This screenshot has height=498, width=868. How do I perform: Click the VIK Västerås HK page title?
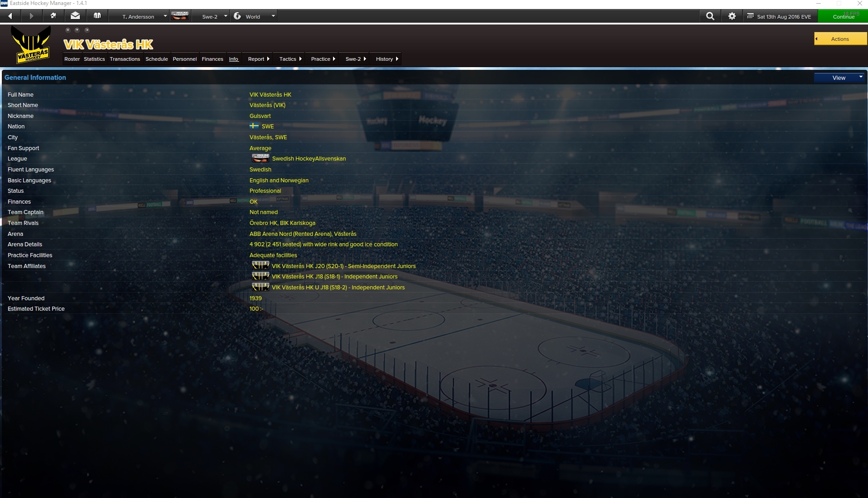pyautogui.click(x=108, y=44)
